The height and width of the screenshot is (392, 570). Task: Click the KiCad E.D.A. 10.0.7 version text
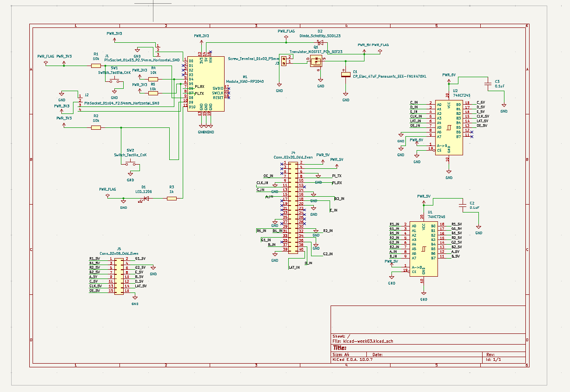352,359
